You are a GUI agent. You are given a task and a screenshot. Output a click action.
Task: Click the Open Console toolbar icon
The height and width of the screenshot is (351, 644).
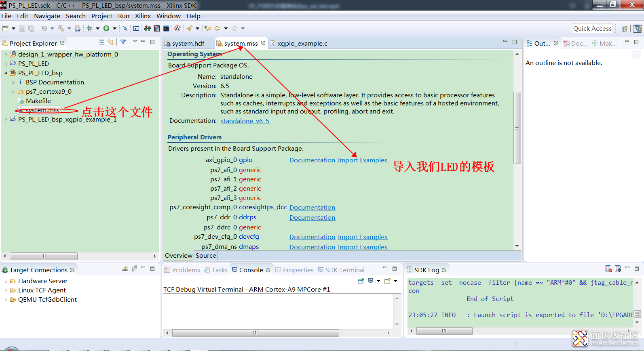pyautogui.click(x=136, y=28)
